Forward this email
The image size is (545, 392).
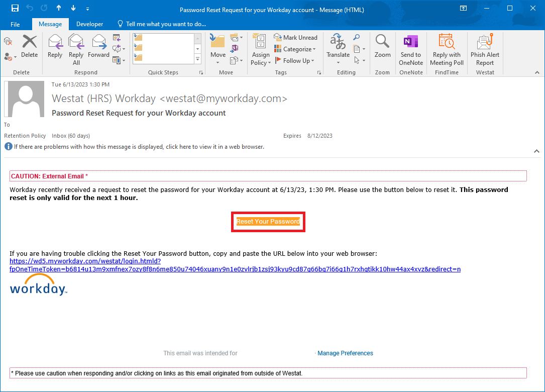(x=99, y=46)
